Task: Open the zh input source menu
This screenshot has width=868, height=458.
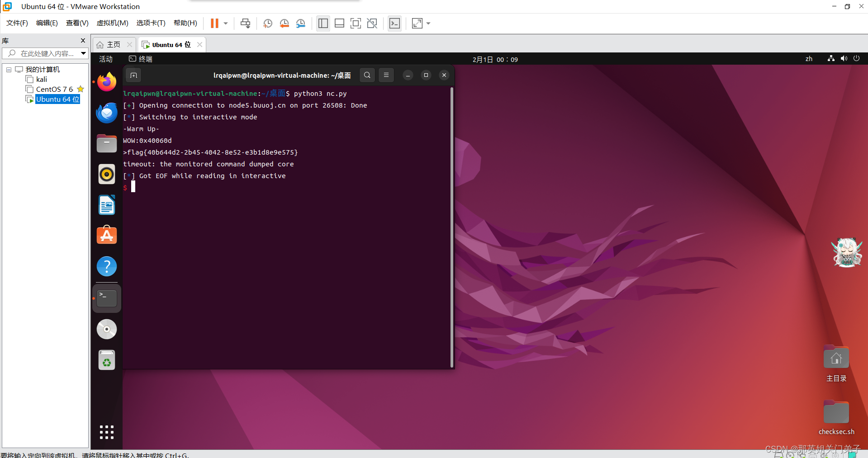Action: (809, 59)
